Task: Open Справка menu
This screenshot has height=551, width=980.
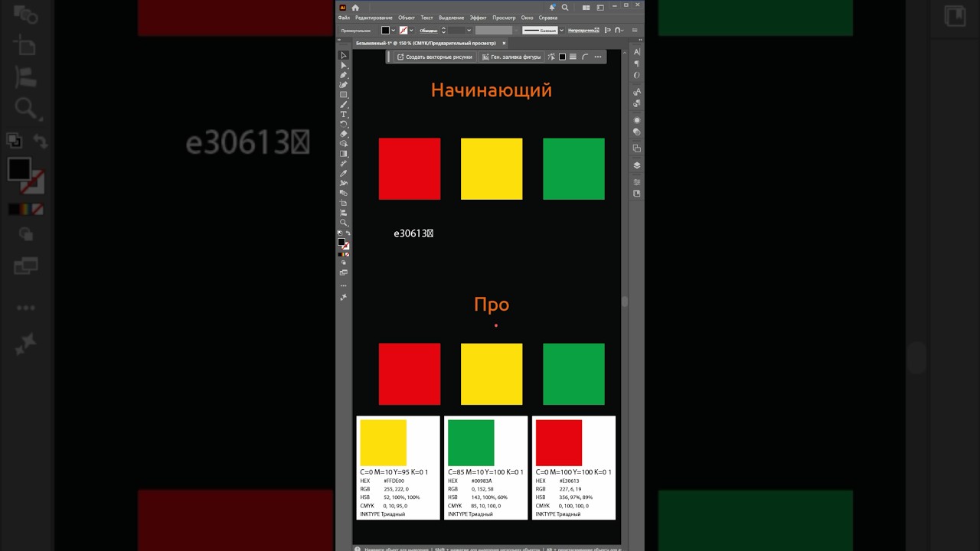Action: (548, 18)
